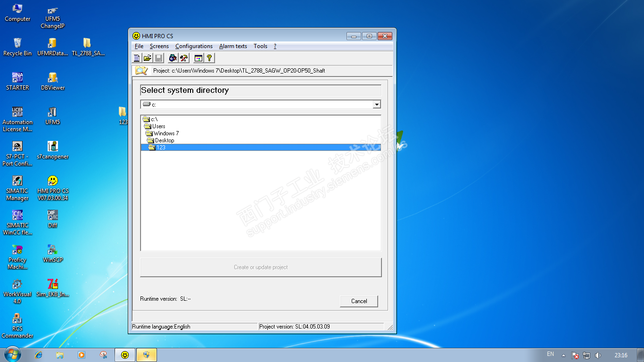
Task: Open the Windows Start menu
Action: tap(12, 354)
